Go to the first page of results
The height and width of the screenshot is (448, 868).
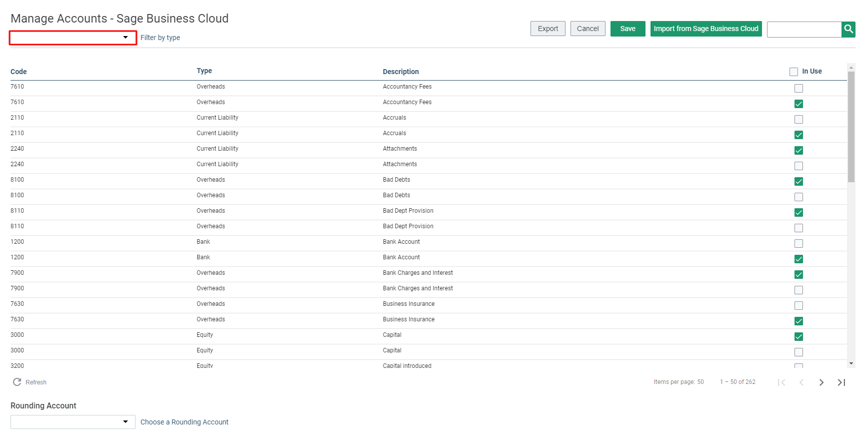click(781, 382)
